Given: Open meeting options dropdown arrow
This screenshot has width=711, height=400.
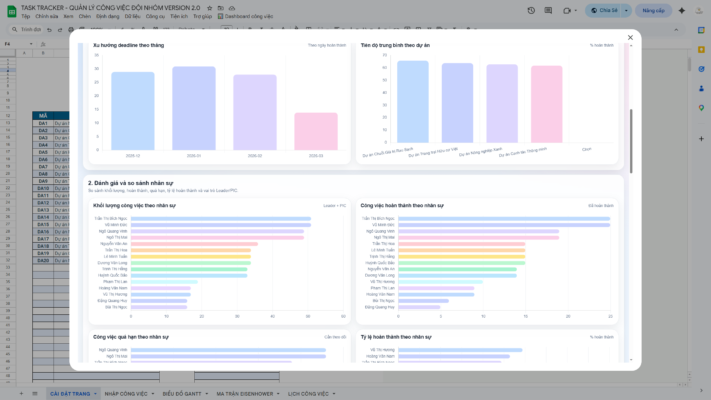Looking at the screenshot, I should click(x=576, y=10).
